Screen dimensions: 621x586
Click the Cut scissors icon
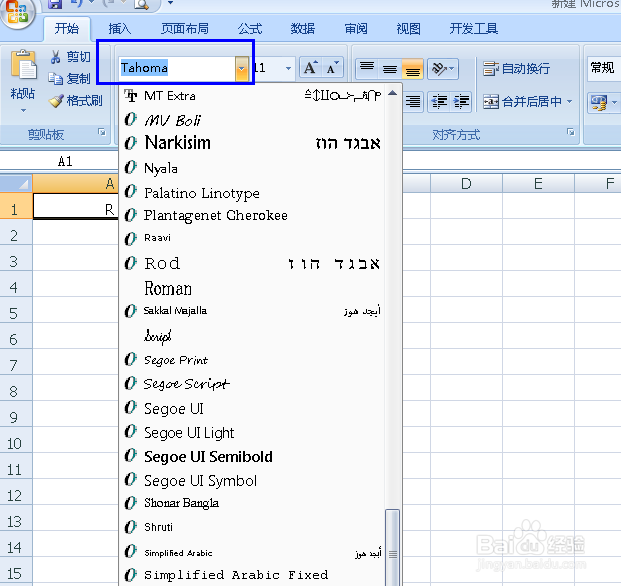click(55, 57)
